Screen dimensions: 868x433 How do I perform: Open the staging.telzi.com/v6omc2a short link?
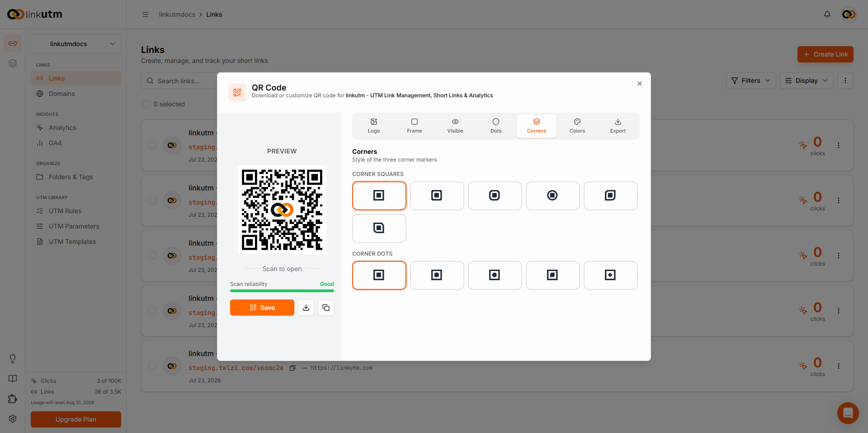click(236, 368)
